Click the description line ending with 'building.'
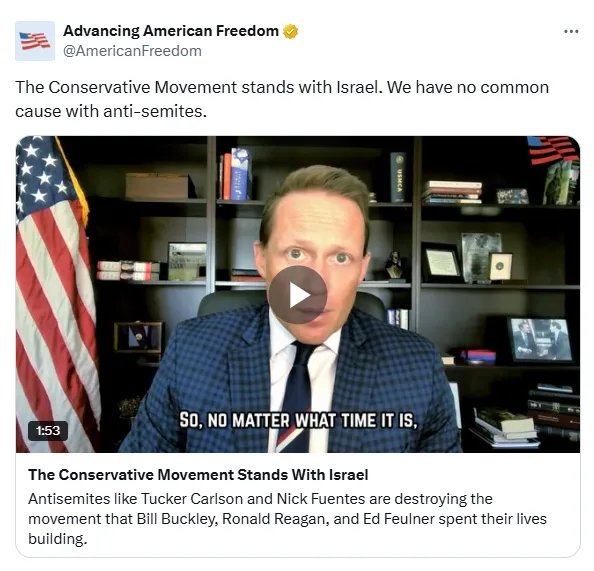Screen dimensions: 594x571 point(58,539)
